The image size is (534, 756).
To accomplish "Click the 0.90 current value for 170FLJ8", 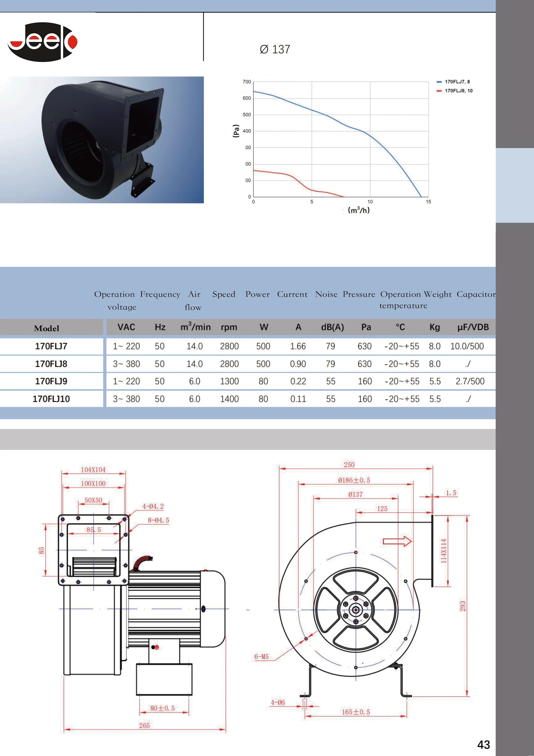I will point(298,364).
